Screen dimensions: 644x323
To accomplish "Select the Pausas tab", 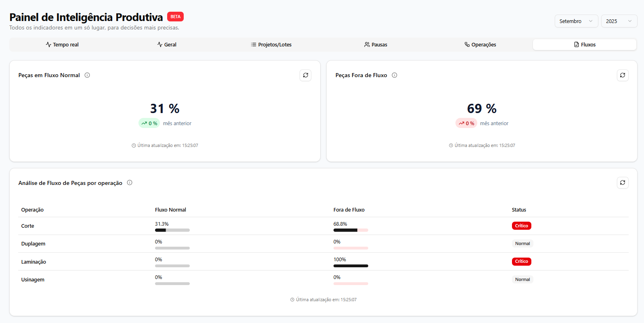I will point(375,45).
